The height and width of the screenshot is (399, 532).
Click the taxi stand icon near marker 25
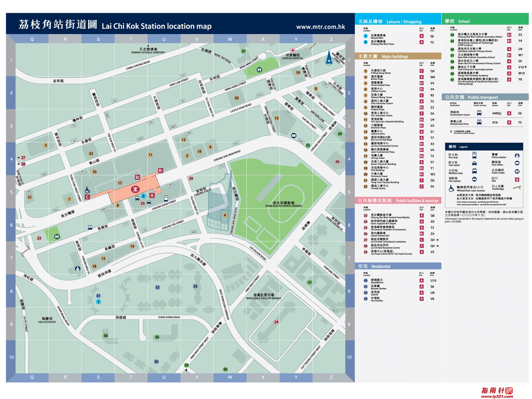point(149,202)
